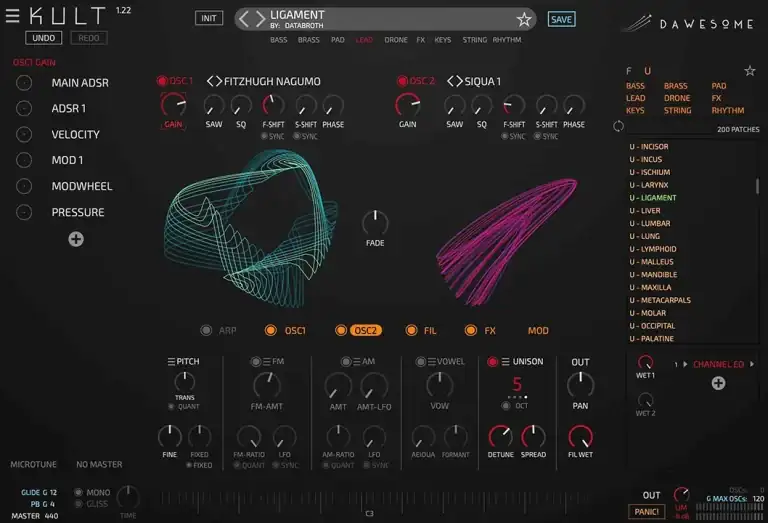This screenshot has height=523, width=768.
Task: Load the U - LARYNX patch
Action: tap(649, 185)
